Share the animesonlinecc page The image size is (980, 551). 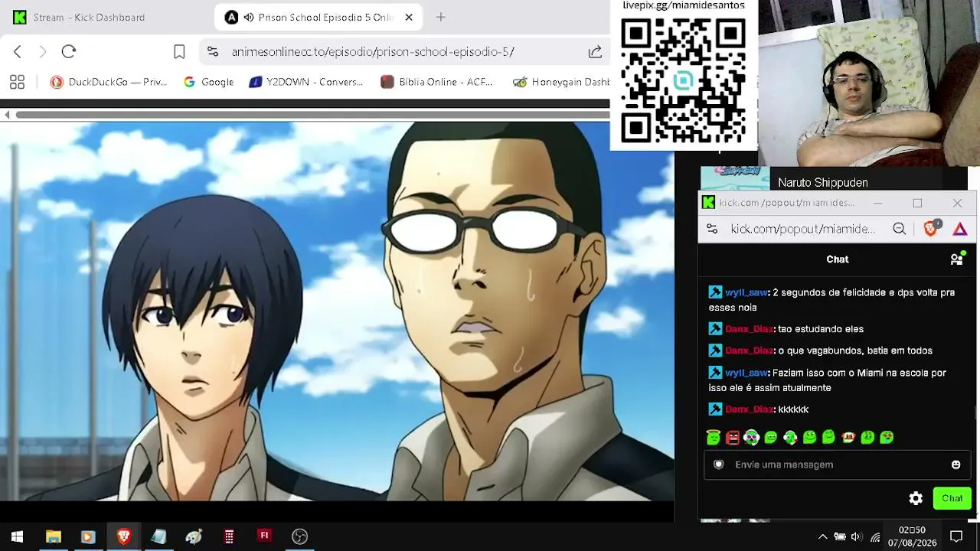595,51
